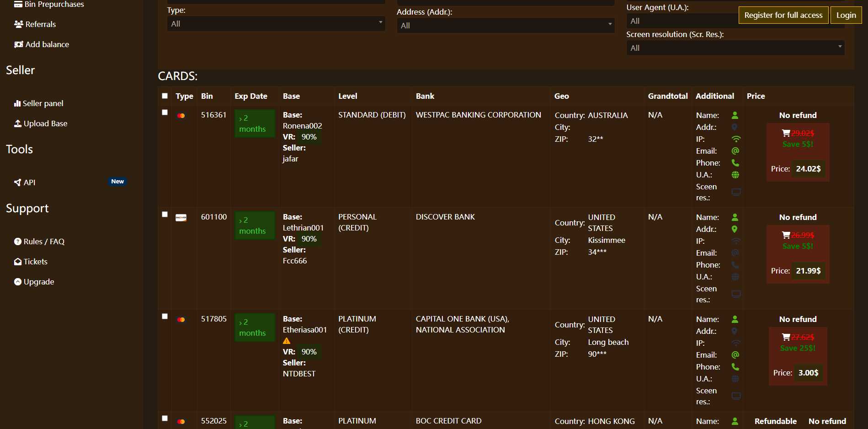868x429 pixels.
Task: Click the Name person icon in row 552025
Action: pos(735,421)
